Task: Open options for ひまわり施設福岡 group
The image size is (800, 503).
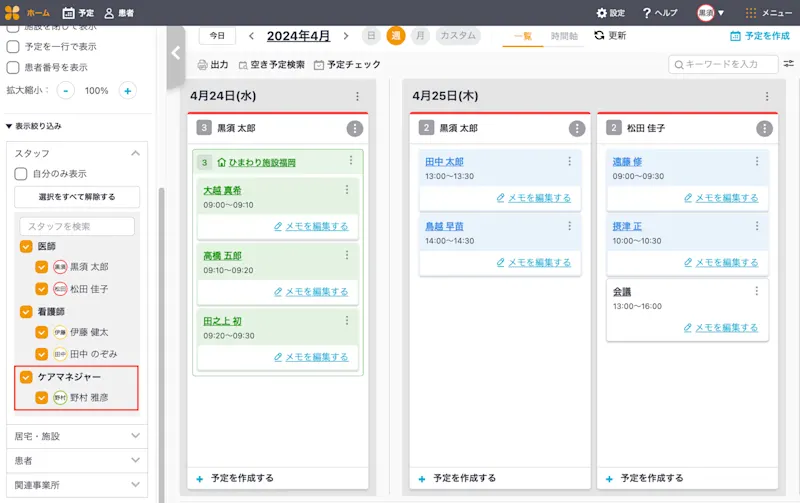Action: 351,160
